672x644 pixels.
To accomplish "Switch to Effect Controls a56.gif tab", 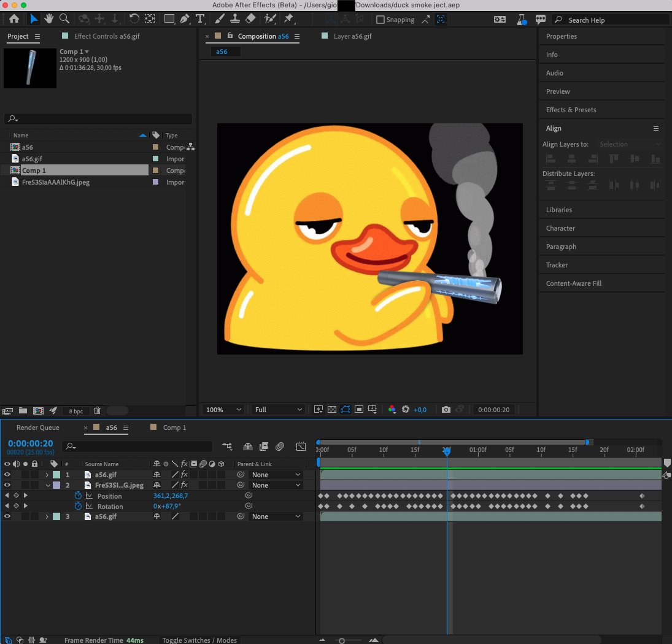I will pos(107,36).
